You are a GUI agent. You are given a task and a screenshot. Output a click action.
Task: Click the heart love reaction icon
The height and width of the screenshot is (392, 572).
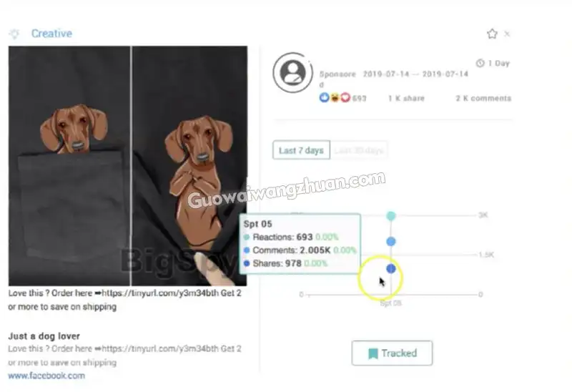[345, 97]
